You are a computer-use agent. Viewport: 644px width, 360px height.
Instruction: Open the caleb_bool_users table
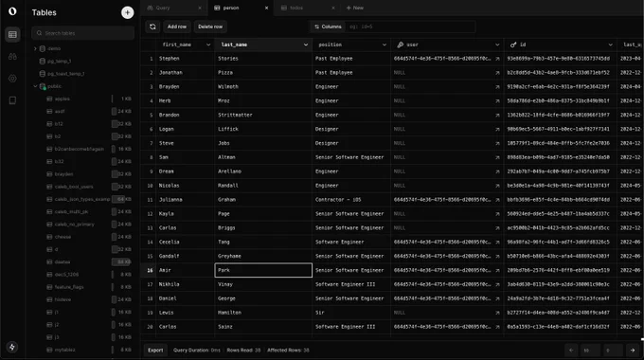[x=74, y=187]
